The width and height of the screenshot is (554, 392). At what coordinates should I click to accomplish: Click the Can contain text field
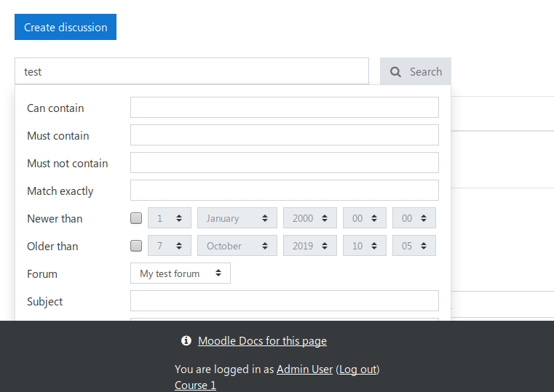click(x=285, y=107)
